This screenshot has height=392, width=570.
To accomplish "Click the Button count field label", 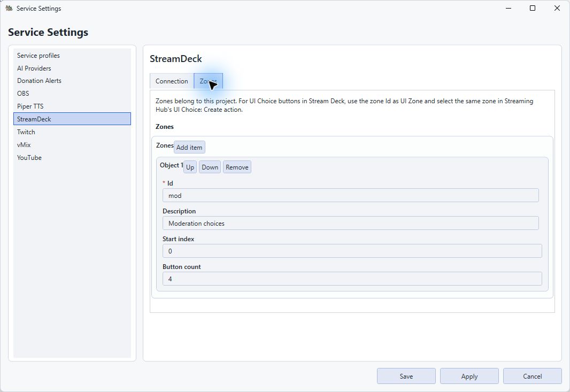I will [x=181, y=266].
